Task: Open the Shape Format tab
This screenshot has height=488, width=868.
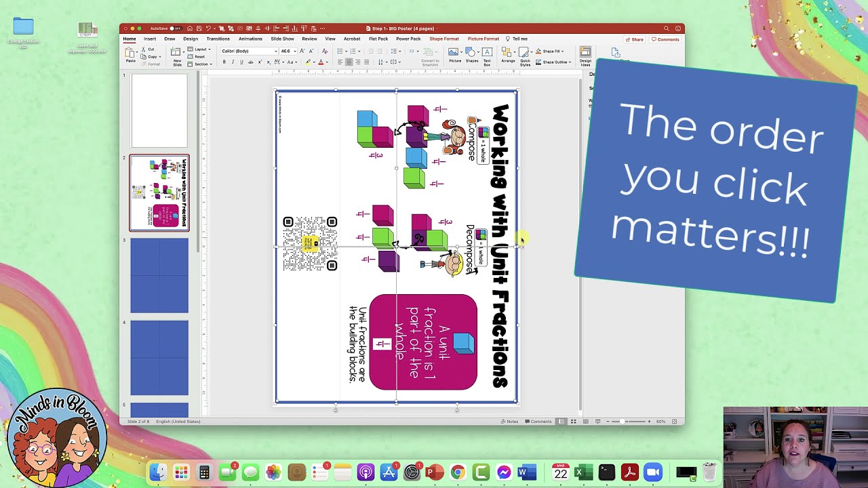Action: [444, 39]
